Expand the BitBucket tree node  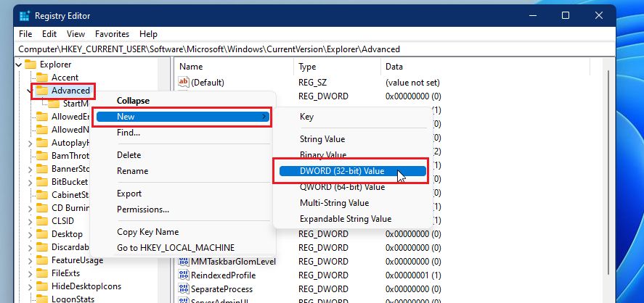click(x=30, y=182)
